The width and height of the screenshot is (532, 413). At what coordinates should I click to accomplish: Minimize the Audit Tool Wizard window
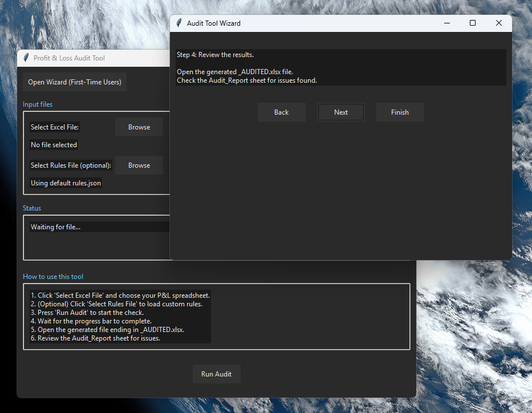(447, 23)
